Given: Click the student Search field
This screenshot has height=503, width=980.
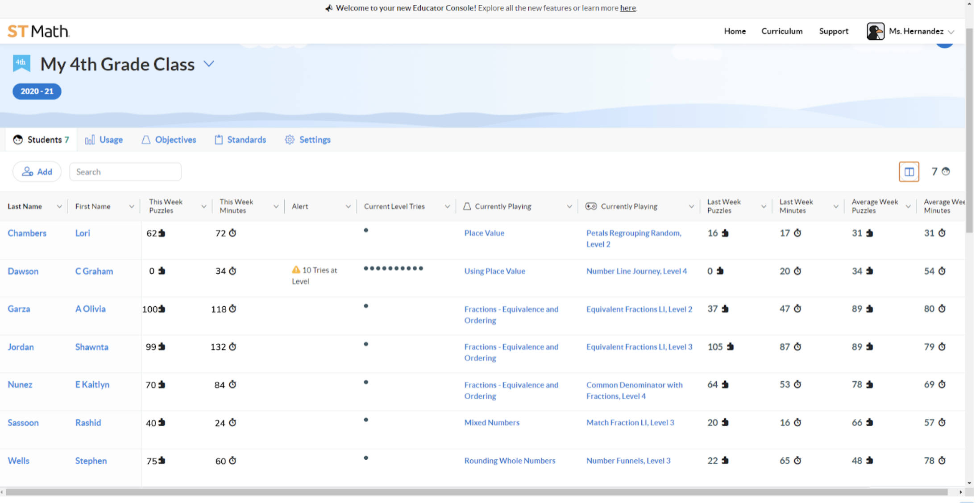Looking at the screenshot, I should 125,172.
